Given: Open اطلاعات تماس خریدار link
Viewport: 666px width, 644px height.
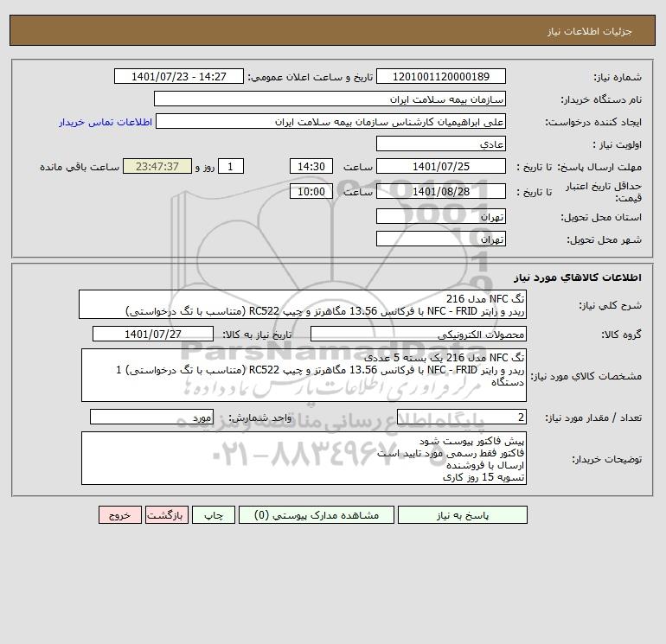Looking at the screenshot, I should click(106, 122).
